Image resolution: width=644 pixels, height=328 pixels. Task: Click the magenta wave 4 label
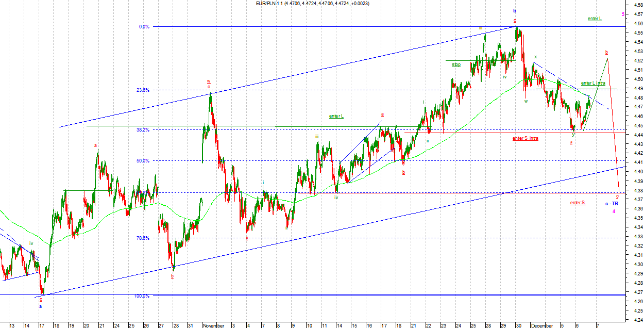pos(614,211)
